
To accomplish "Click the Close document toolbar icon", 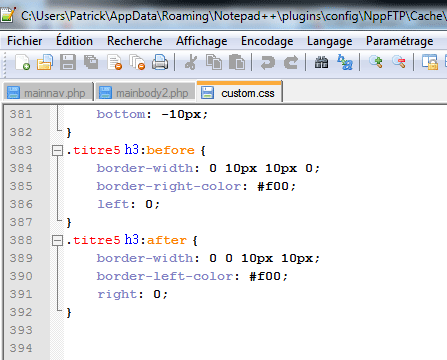I will pyautogui.click(x=114, y=62).
